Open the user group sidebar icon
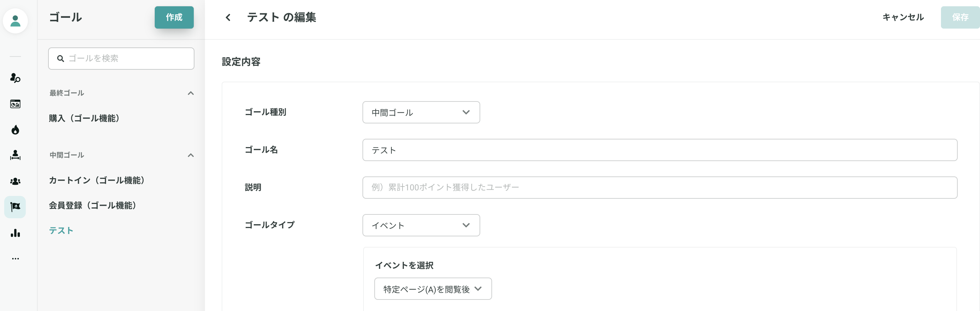The image size is (980, 311). click(15, 181)
